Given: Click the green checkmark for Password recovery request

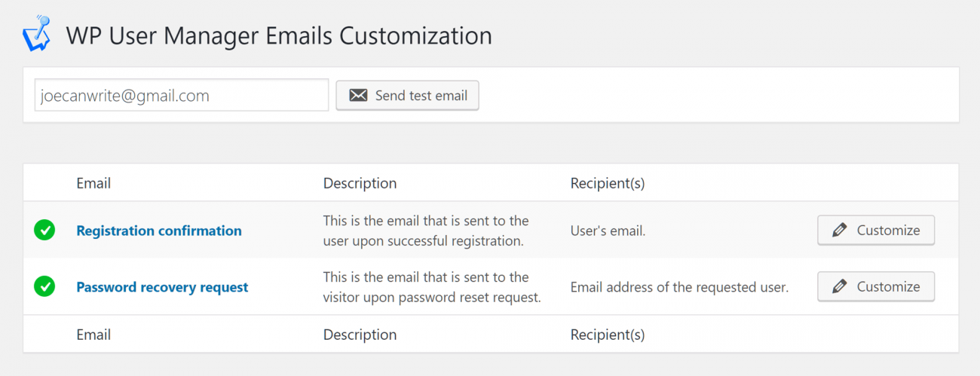Looking at the screenshot, I should click(44, 287).
